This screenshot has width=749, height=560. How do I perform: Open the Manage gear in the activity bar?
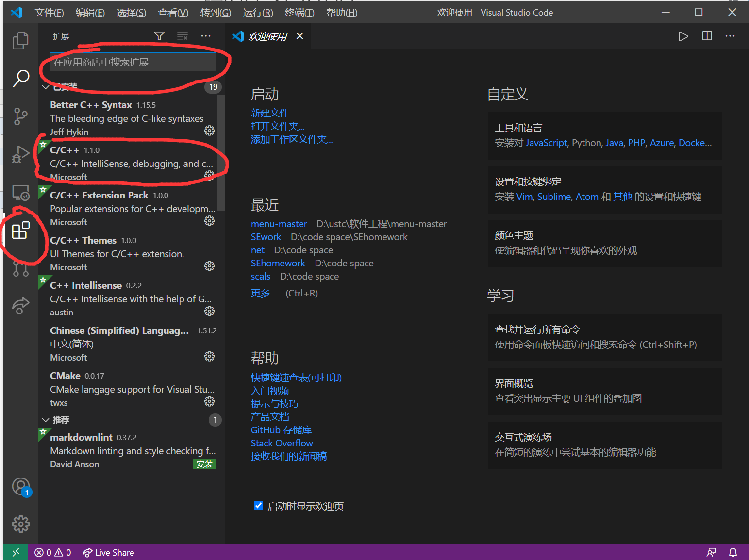point(21,524)
